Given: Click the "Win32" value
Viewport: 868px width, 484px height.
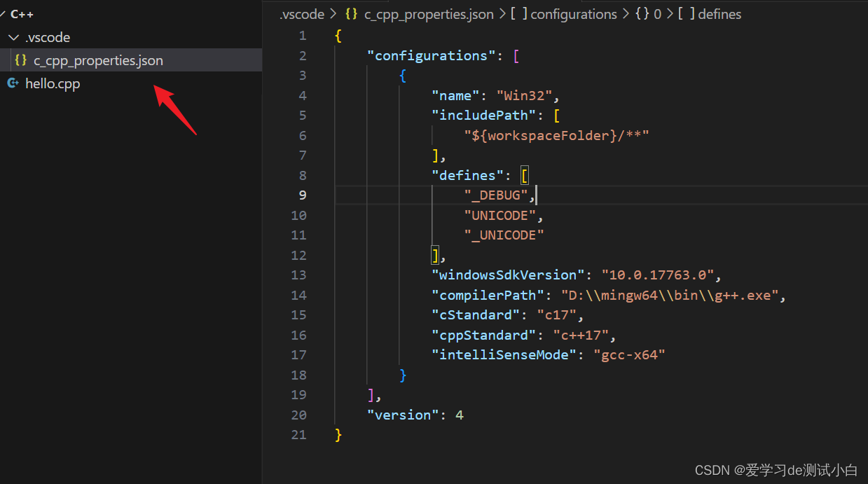Looking at the screenshot, I should (524, 96).
